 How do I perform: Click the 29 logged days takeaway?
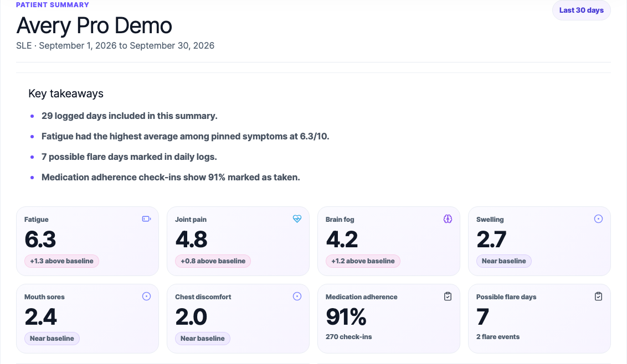pyautogui.click(x=130, y=116)
